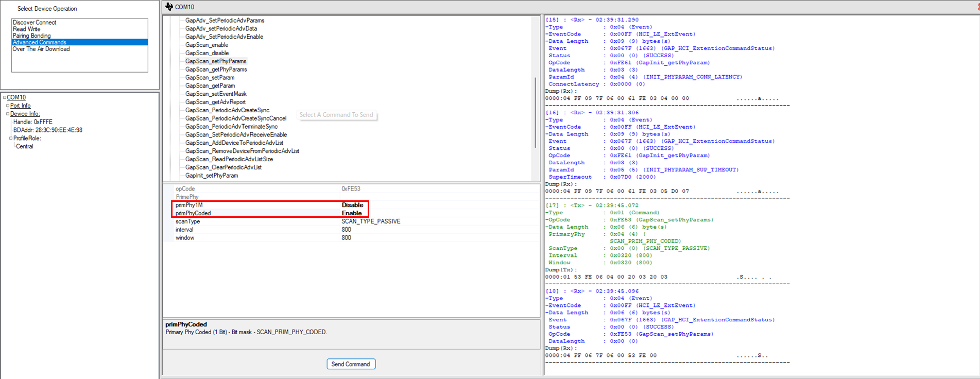
Task: Select GapScan_SetPeriodicAdvReceiveEnable command
Action: point(236,135)
